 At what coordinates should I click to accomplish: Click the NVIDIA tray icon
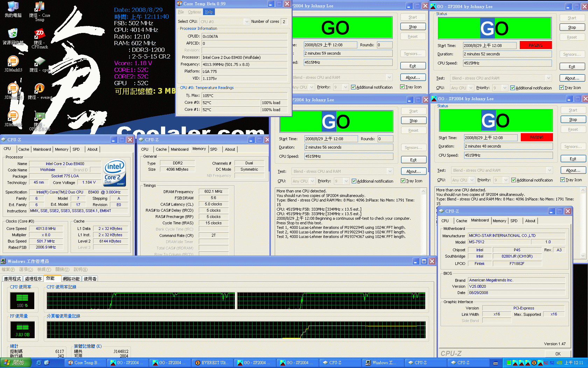tap(559, 363)
